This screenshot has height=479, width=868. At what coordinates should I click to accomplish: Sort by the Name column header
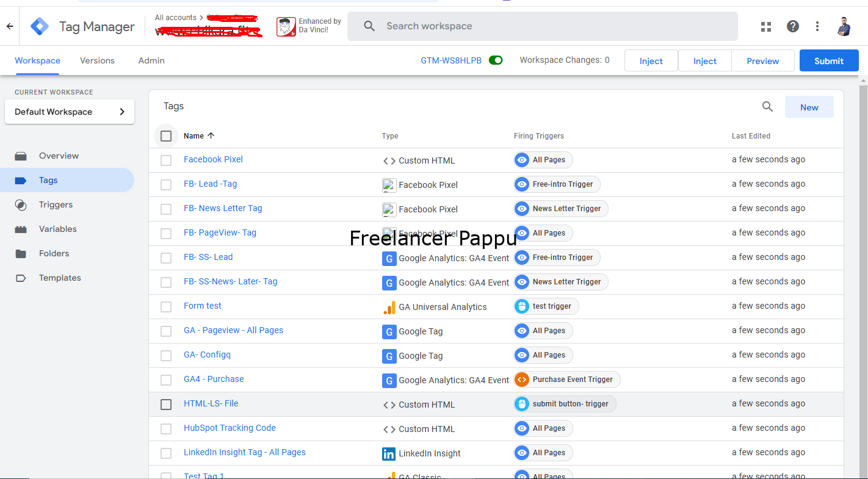point(199,136)
